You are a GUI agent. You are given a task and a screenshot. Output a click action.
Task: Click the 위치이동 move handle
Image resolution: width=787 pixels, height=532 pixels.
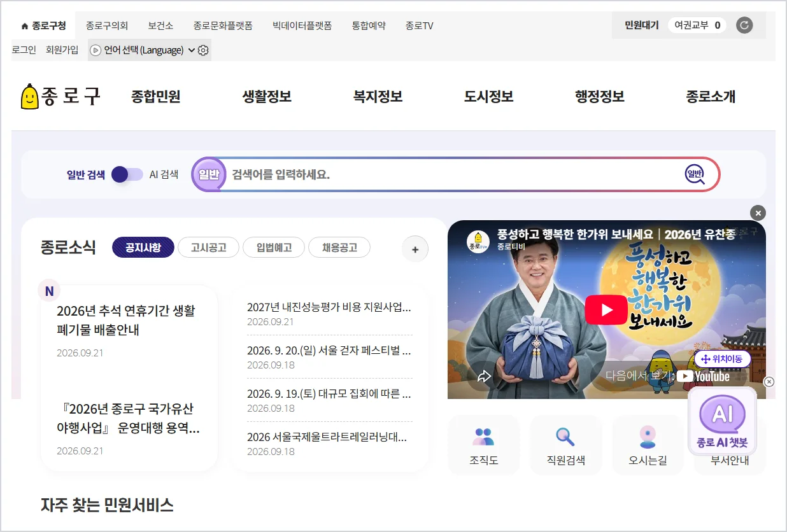click(x=722, y=359)
